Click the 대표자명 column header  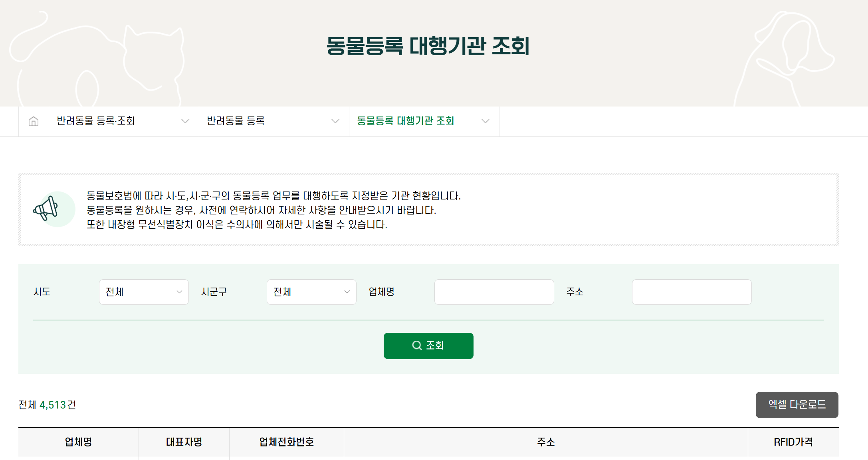[184, 442]
